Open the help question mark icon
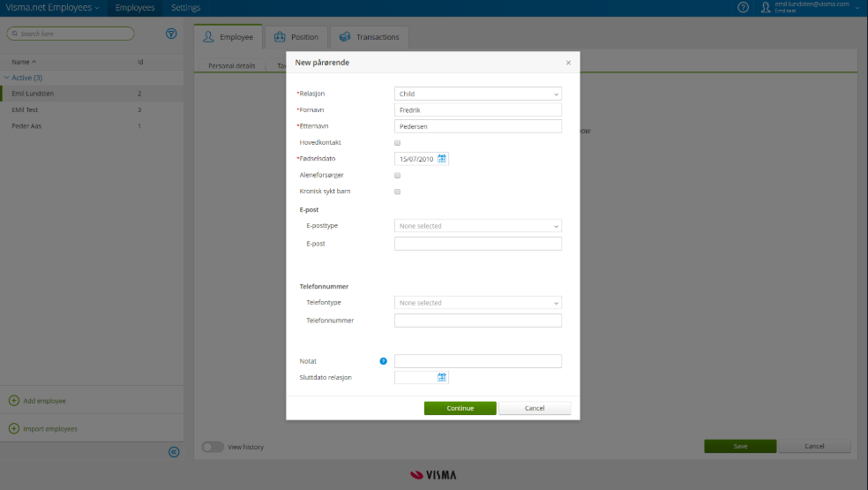Screen dimensions: 868x490 coord(743,7)
